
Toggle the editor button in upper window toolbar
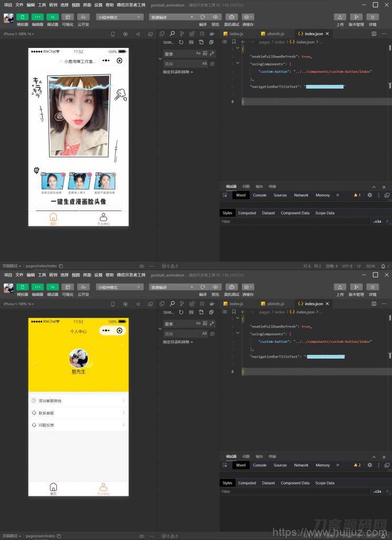pos(37,17)
